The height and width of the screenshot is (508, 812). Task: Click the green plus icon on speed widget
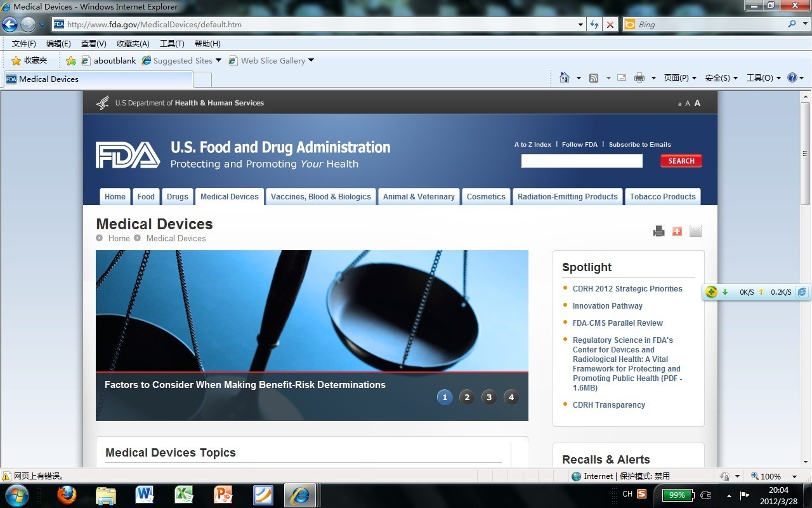point(711,292)
